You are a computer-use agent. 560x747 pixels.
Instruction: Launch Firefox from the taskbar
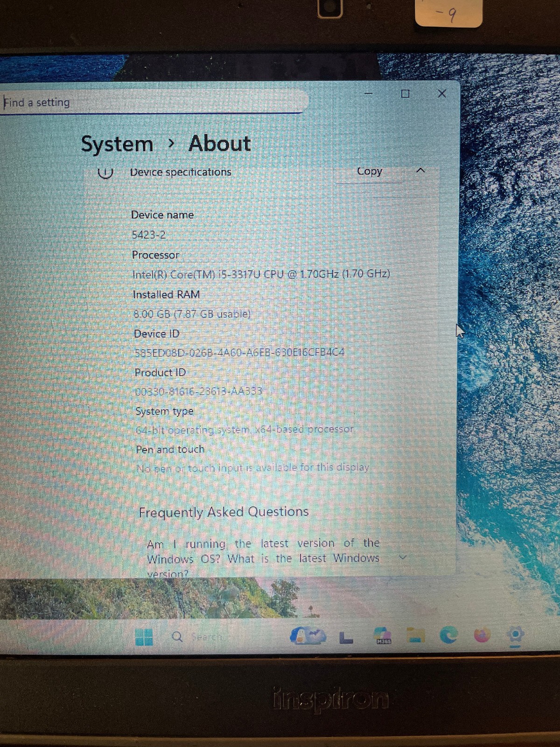pyautogui.click(x=482, y=635)
